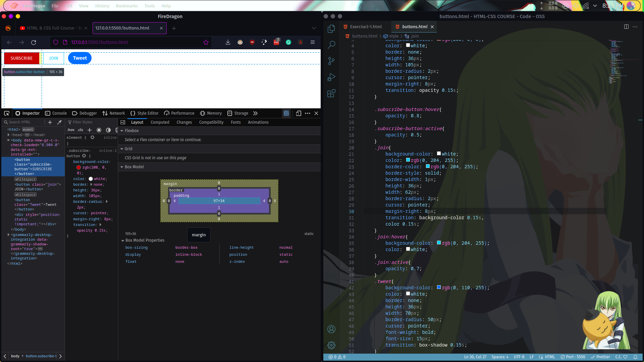Click the Tweet button on the page
Viewport: 644px width, 362px height.
(79, 58)
